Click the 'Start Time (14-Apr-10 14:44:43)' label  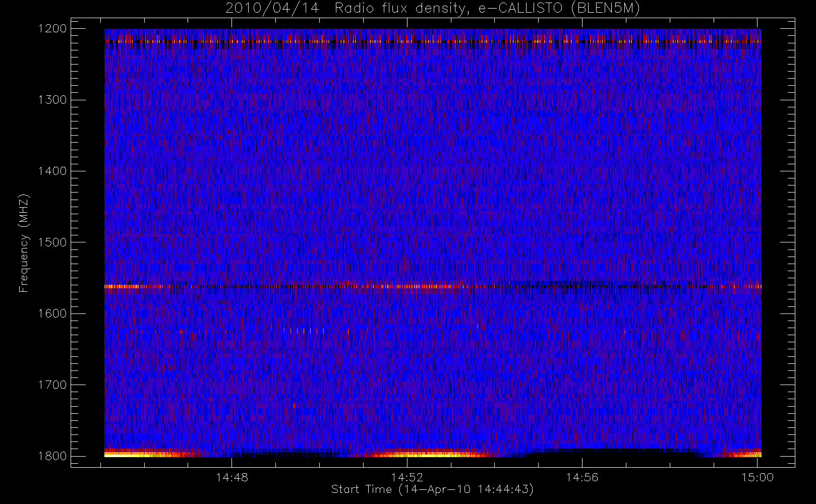[x=432, y=489]
